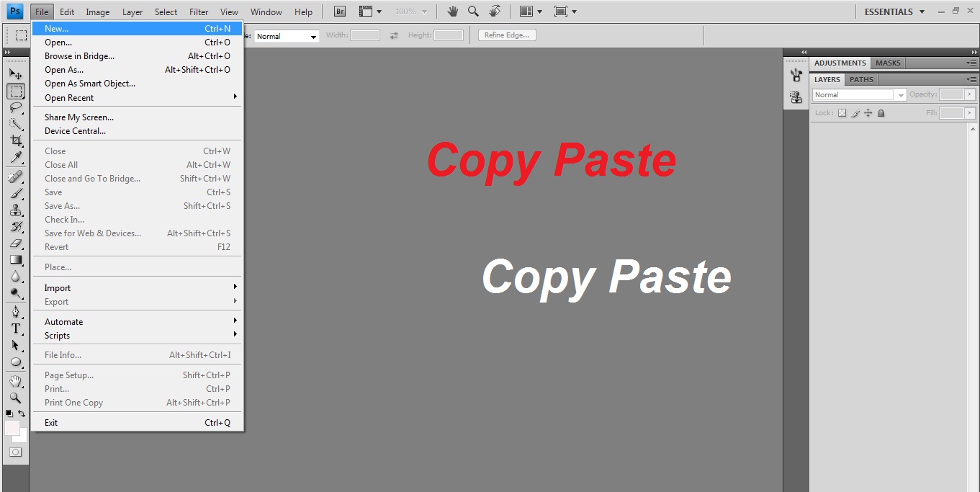Open the Screen Mode dropdown
980x492 pixels.
coord(566,12)
